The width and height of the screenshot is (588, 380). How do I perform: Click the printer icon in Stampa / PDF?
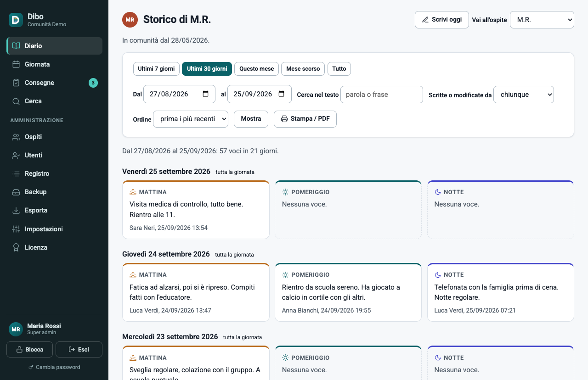[284, 119]
